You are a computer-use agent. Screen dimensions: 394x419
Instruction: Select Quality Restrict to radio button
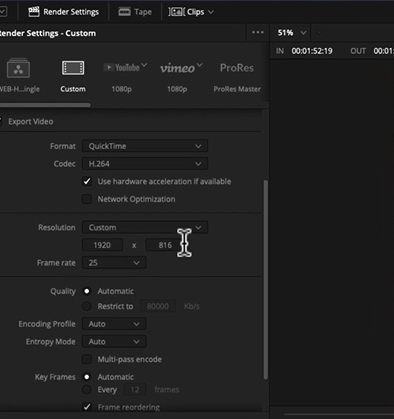click(87, 306)
